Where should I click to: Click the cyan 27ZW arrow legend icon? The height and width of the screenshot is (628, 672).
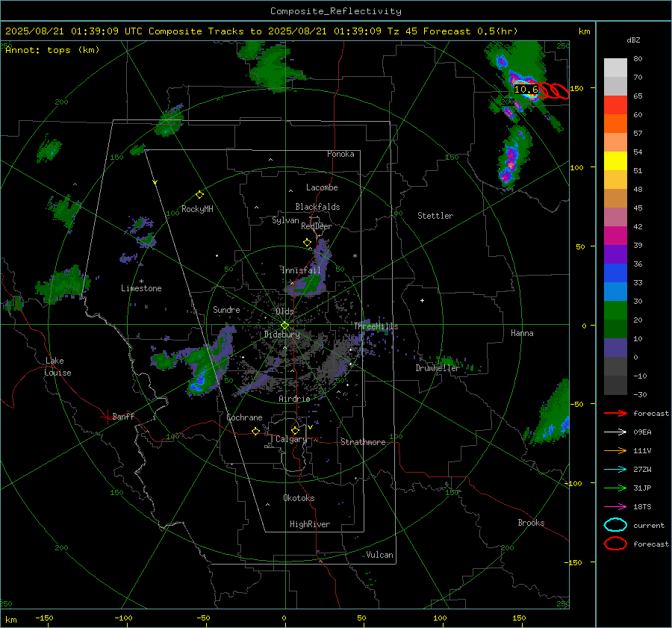[615, 470]
